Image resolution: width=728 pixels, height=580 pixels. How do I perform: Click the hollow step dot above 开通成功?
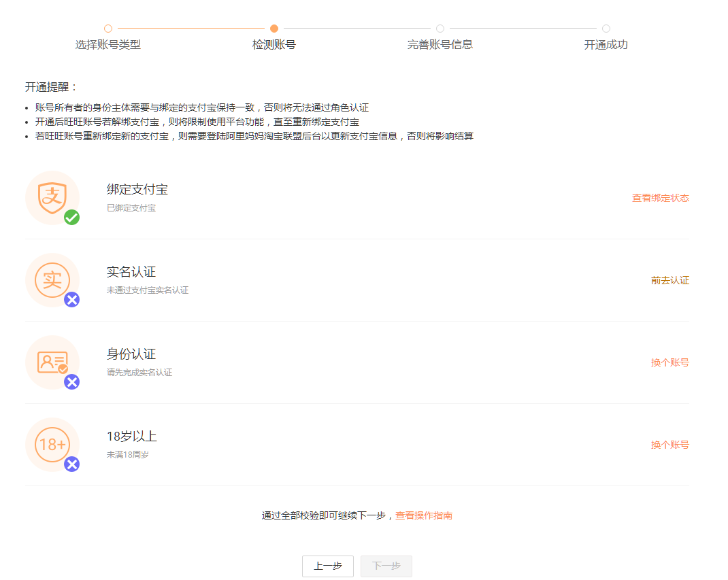click(x=605, y=29)
